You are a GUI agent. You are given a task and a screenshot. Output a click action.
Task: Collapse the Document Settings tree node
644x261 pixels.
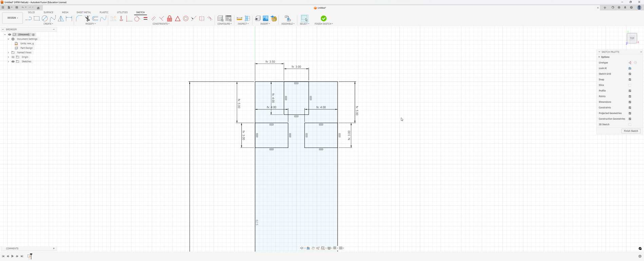pyautogui.click(x=8, y=39)
